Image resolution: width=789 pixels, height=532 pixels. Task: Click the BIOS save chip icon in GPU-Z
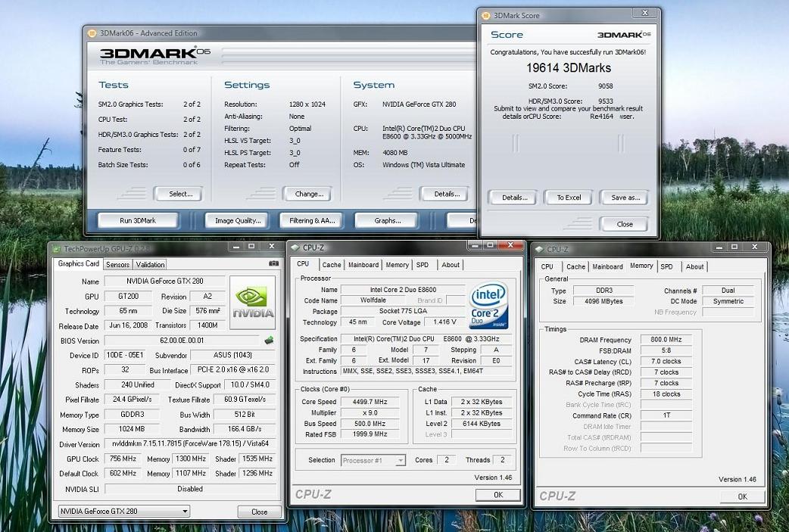tap(270, 341)
